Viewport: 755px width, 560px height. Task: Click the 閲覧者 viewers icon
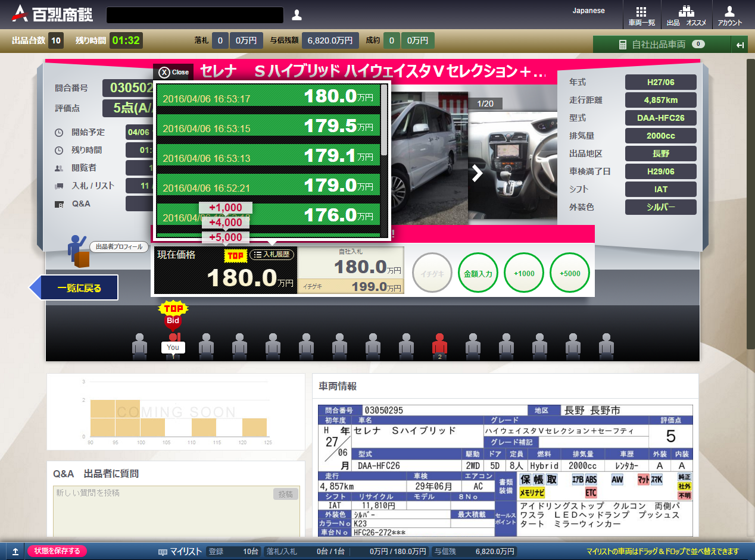coord(58,168)
